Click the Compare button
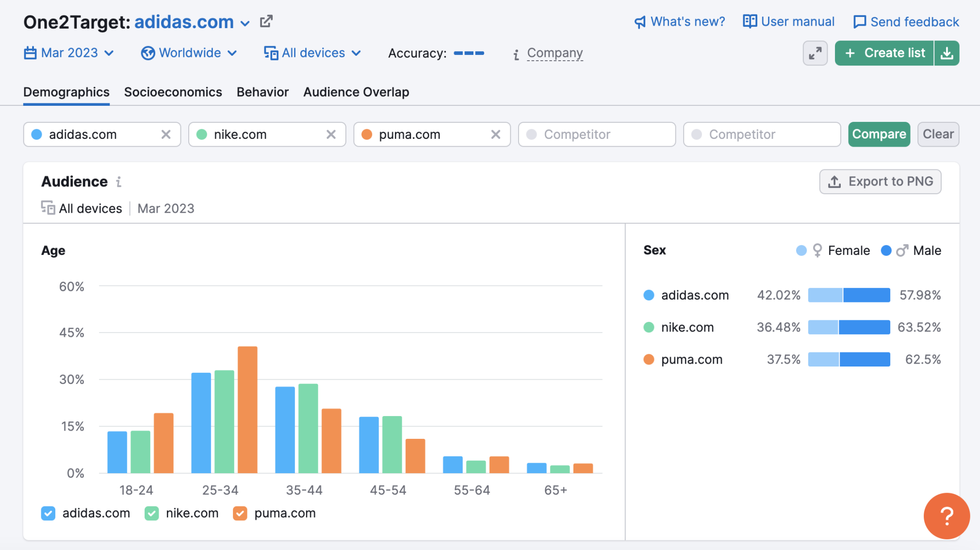 (x=879, y=134)
